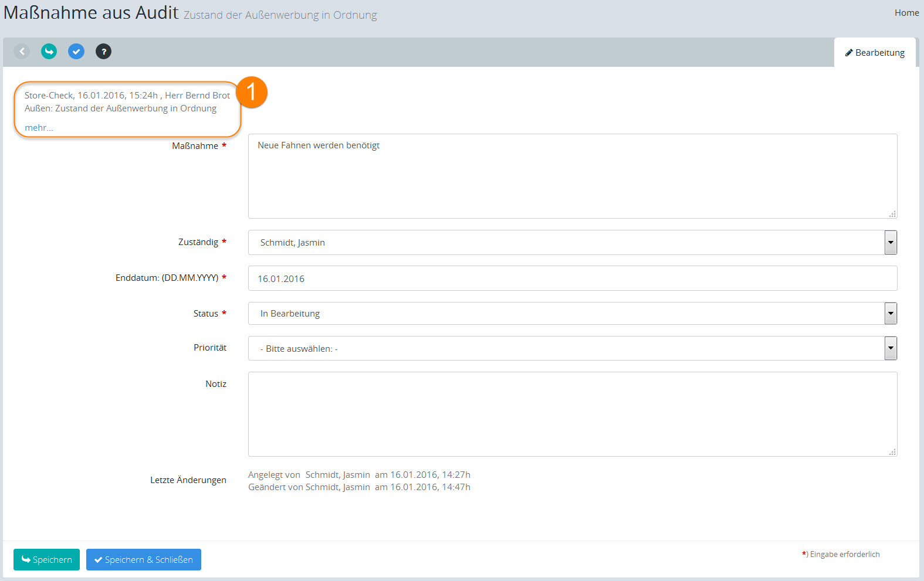Select the Schmidt, Jasmin Zuständig field
Screen dimensions: 924x581
(566, 243)
